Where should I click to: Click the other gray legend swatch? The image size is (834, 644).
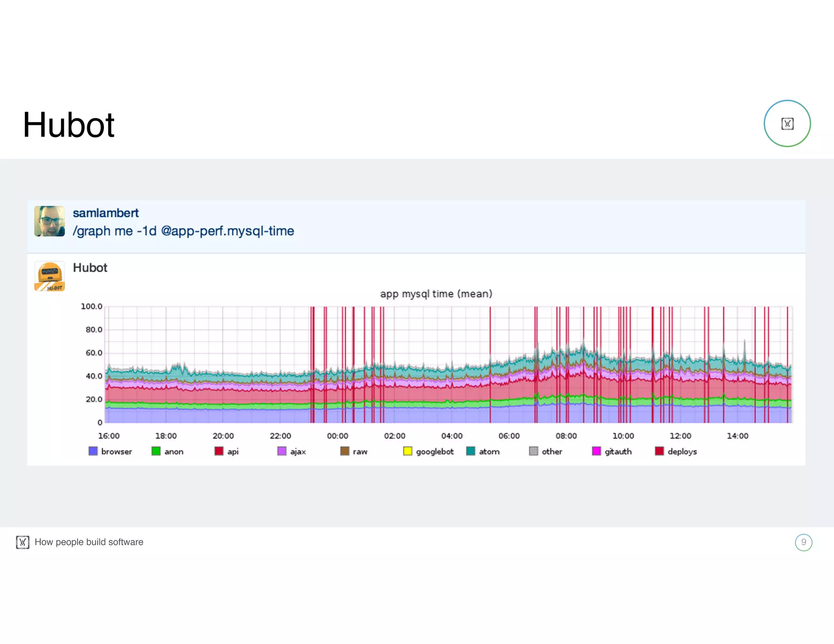click(x=533, y=451)
